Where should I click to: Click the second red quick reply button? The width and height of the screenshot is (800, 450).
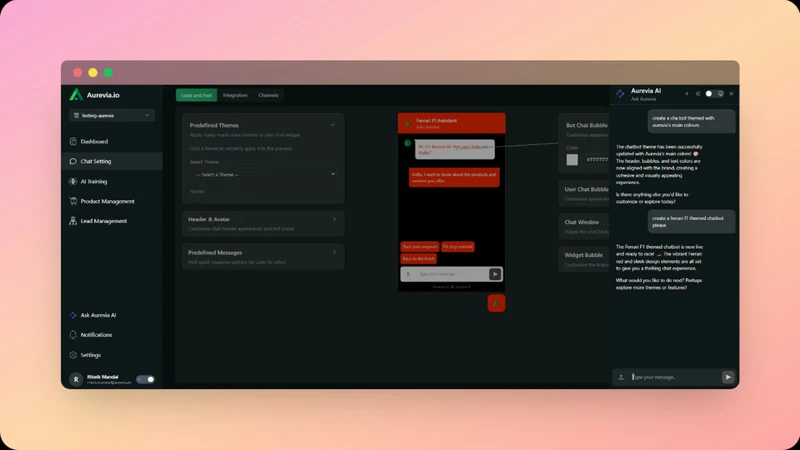click(458, 246)
